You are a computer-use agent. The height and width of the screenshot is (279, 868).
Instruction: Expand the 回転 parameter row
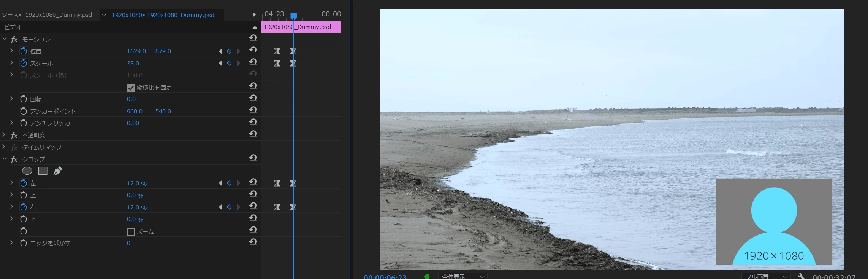click(11, 99)
